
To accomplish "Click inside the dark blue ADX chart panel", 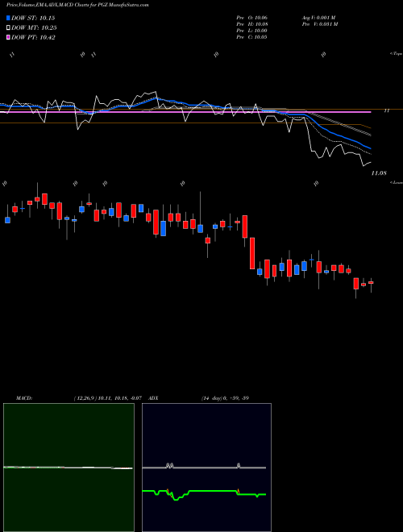I will [206, 468].
